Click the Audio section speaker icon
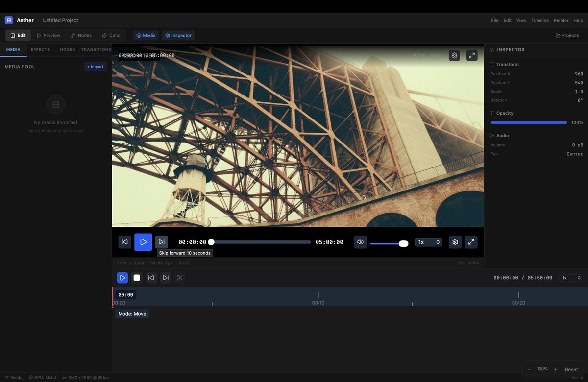The image size is (588, 382). click(x=491, y=136)
